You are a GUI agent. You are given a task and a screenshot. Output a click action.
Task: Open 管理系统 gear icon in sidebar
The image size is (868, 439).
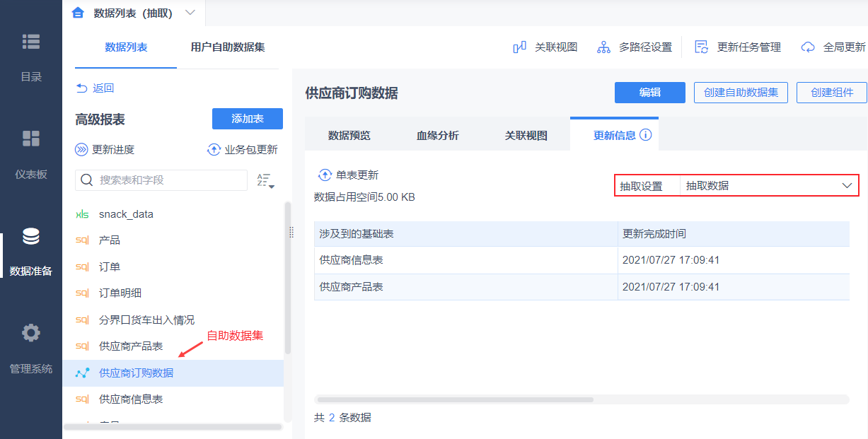[31, 333]
